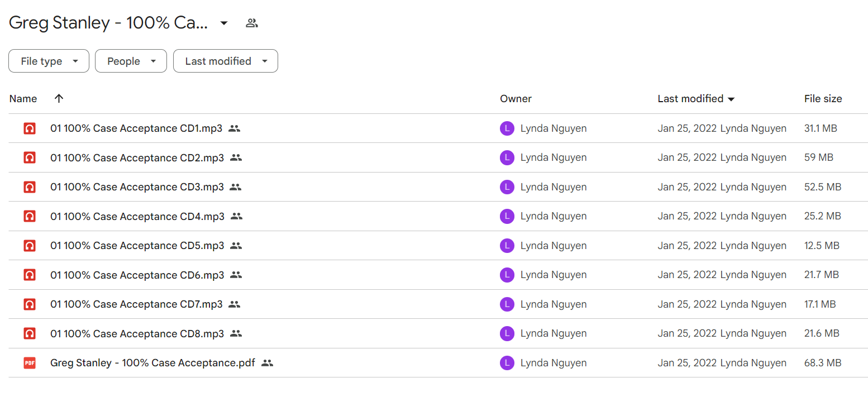Click the 68.3 MB file size

pos(823,363)
